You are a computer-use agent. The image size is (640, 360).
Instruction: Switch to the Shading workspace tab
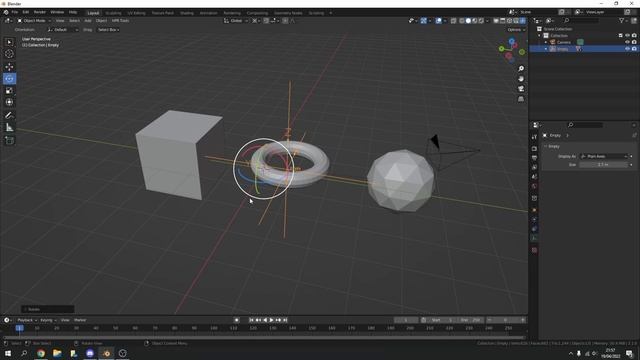click(x=187, y=13)
